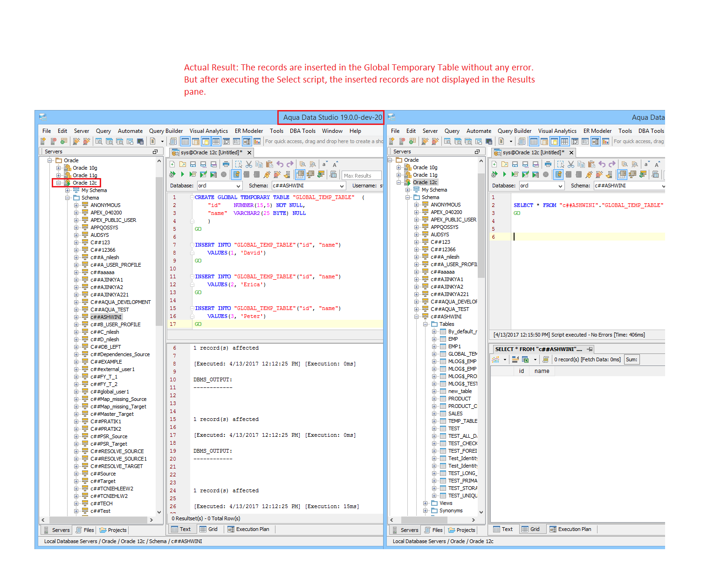Screen dimensions: 728x579
Task: Click the name column header in results grid
Action: (x=542, y=371)
